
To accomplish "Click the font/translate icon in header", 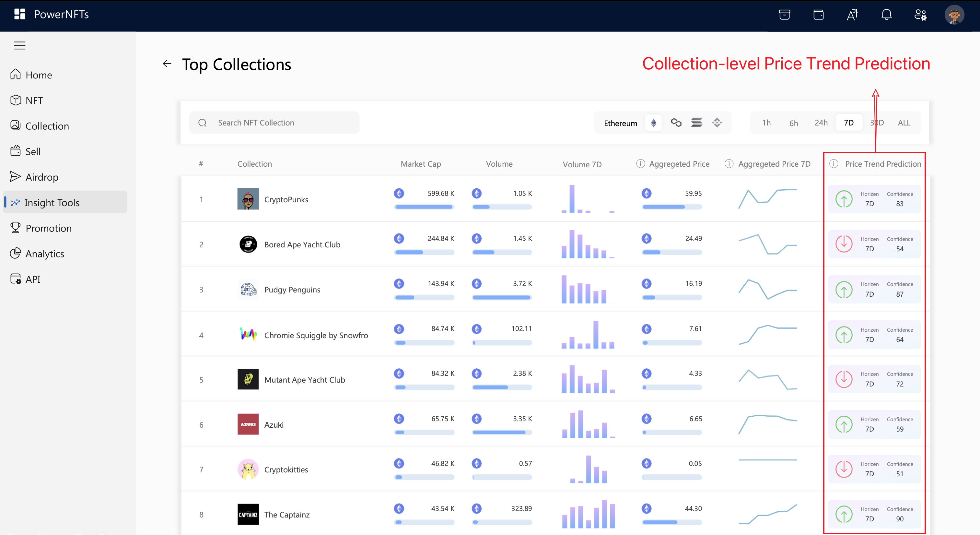I will (852, 15).
